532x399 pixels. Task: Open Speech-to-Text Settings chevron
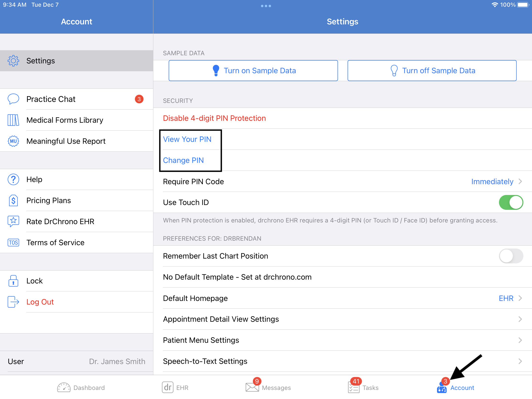(x=520, y=361)
